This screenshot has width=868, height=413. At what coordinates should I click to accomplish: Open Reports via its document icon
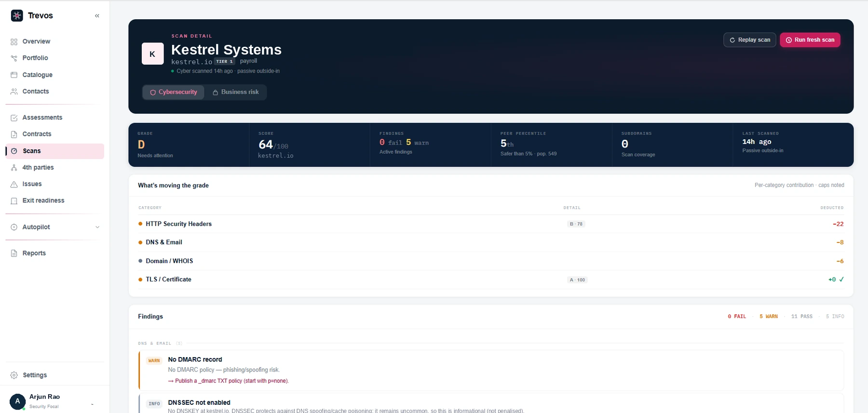point(14,253)
